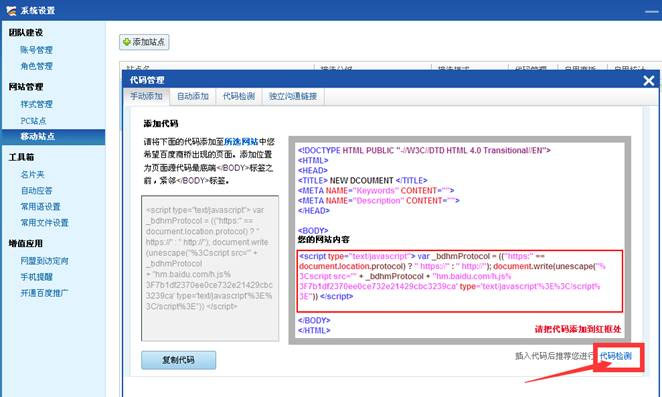
Task: Switch to the 自动添加 tab
Action: (x=193, y=96)
